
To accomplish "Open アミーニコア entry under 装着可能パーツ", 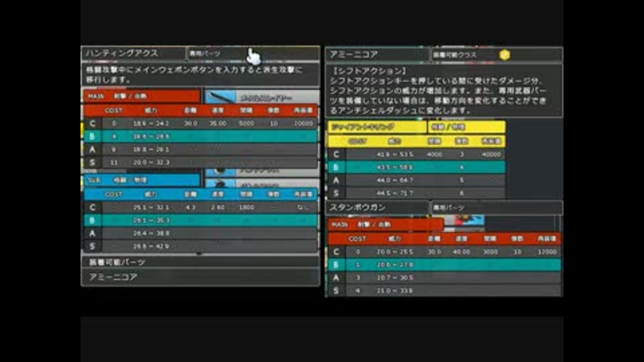I will (201, 277).
